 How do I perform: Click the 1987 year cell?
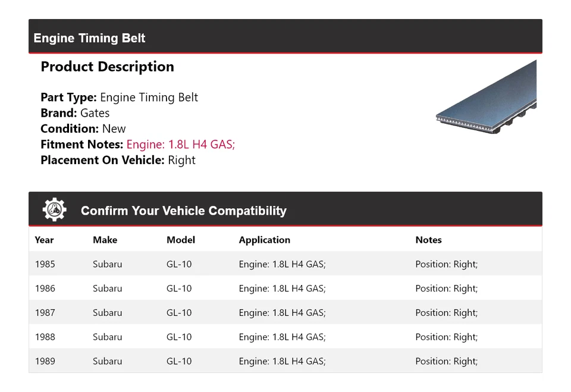point(45,313)
